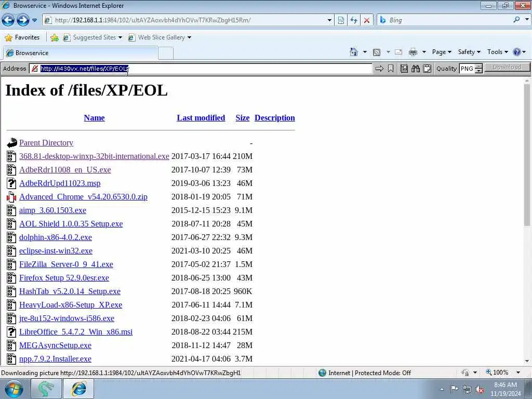The image size is (532, 399).
Task: Click the Browservice bookmark ribbon icon
Action: (x=391, y=69)
